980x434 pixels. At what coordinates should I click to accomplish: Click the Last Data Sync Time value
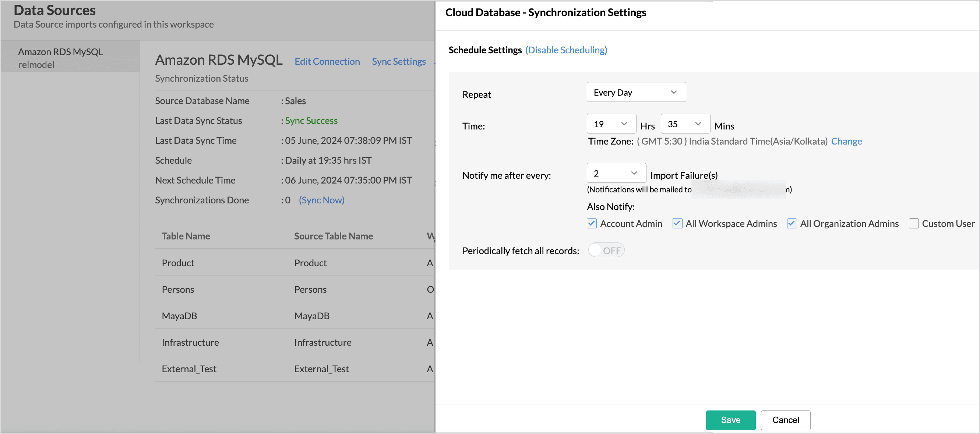click(x=349, y=140)
